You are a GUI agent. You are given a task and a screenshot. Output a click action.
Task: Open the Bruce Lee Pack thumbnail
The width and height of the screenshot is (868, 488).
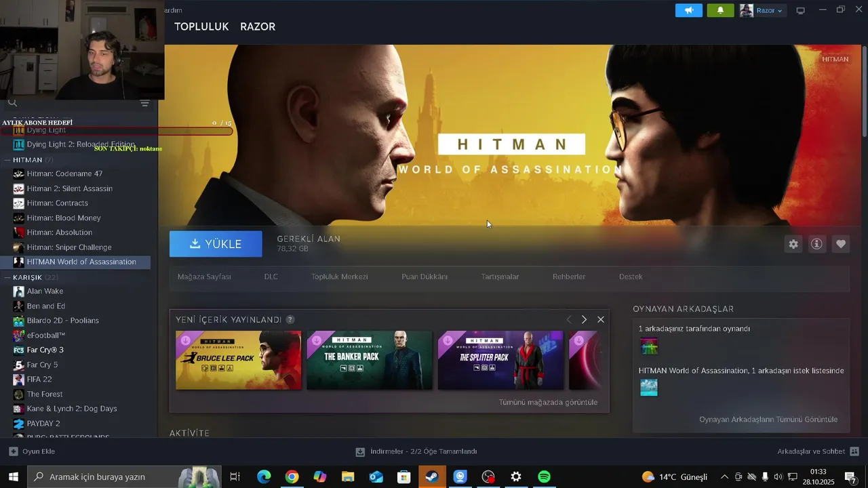pos(239,360)
